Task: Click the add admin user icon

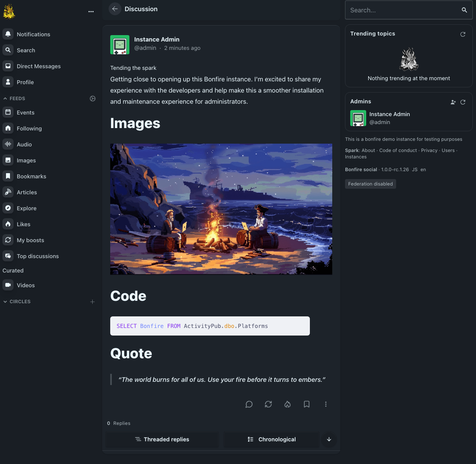Action: pyautogui.click(x=453, y=102)
